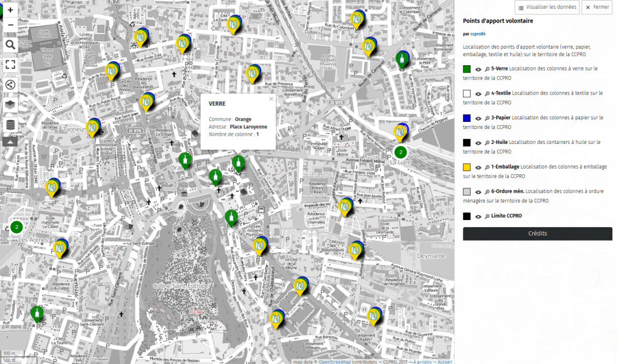Zoom in on the map
Image resolution: width=617 pixels, height=364 pixels.
pos(10,10)
